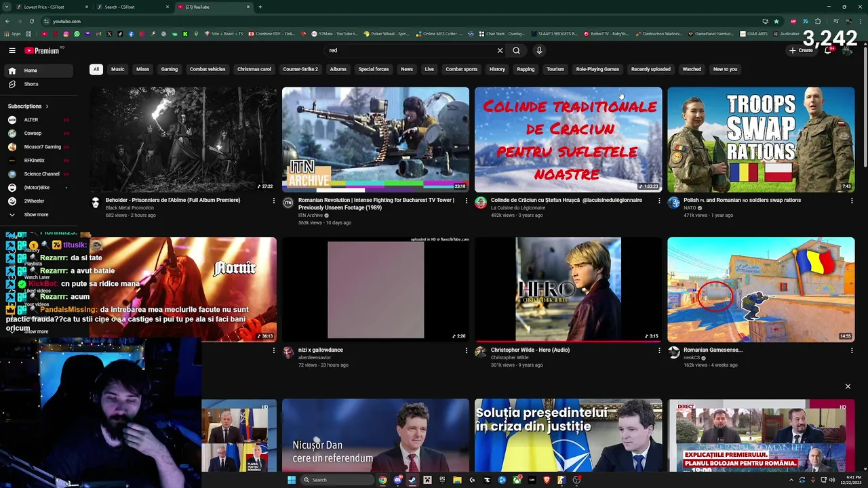The width and height of the screenshot is (868, 488).
Task: Open more options for Beholder video
Action: (x=273, y=201)
